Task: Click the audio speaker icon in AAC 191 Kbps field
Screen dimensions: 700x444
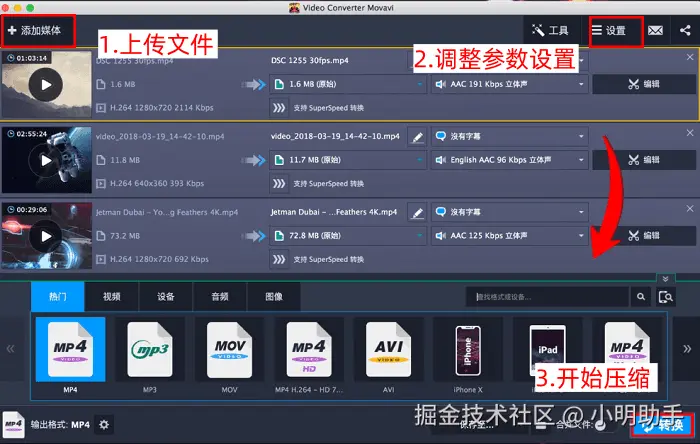Action: [x=441, y=84]
